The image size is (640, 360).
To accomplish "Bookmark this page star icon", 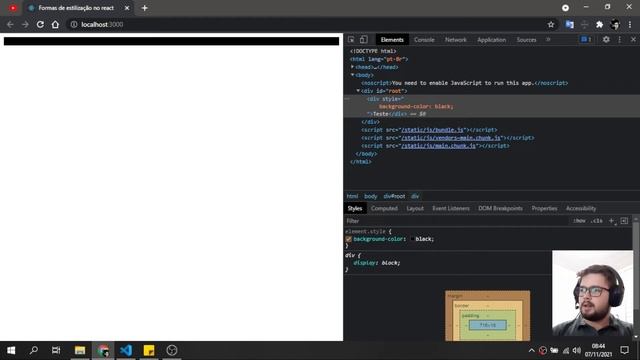I will tap(551, 24).
